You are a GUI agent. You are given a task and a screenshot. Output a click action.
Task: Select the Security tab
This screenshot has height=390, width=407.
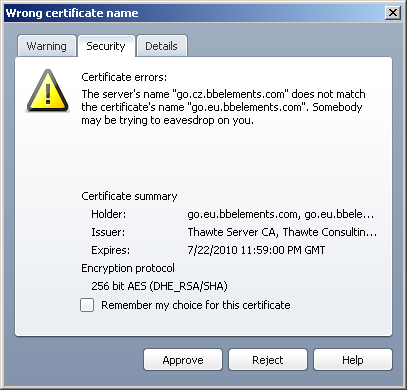coord(106,46)
